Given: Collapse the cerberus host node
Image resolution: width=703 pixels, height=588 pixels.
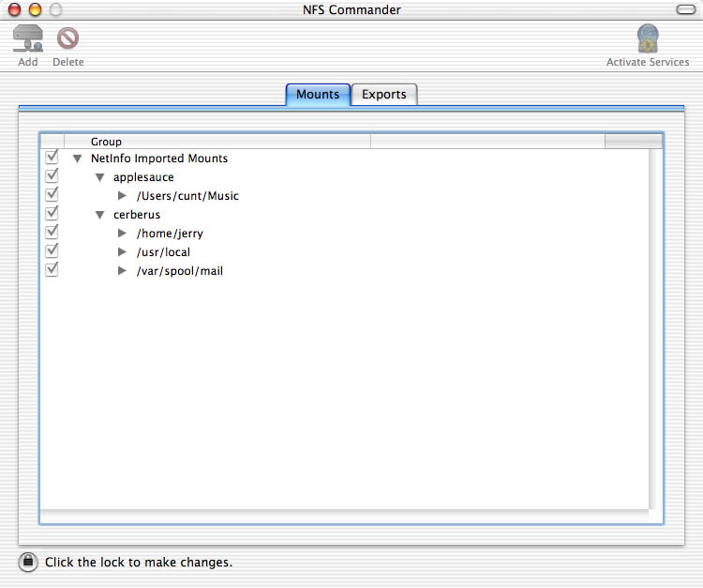Looking at the screenshot, I should pyautogui.click(x=100, y=216).
